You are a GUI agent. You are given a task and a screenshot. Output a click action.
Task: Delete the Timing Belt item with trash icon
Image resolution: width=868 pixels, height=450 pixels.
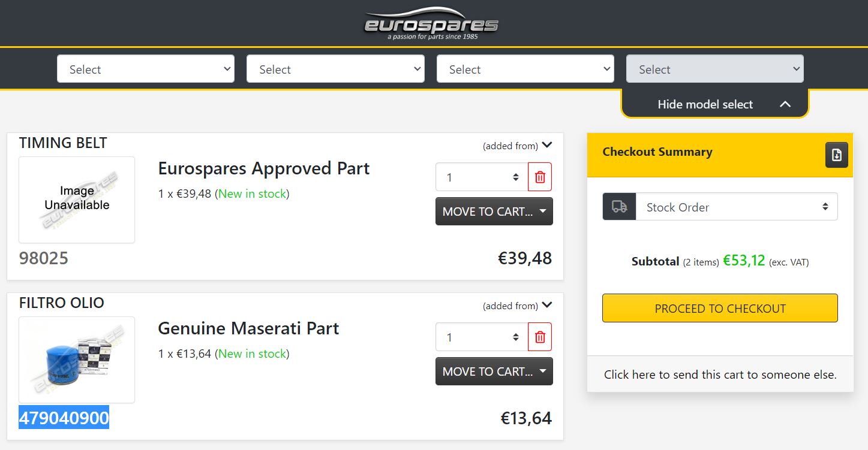[x=540, y=177]
